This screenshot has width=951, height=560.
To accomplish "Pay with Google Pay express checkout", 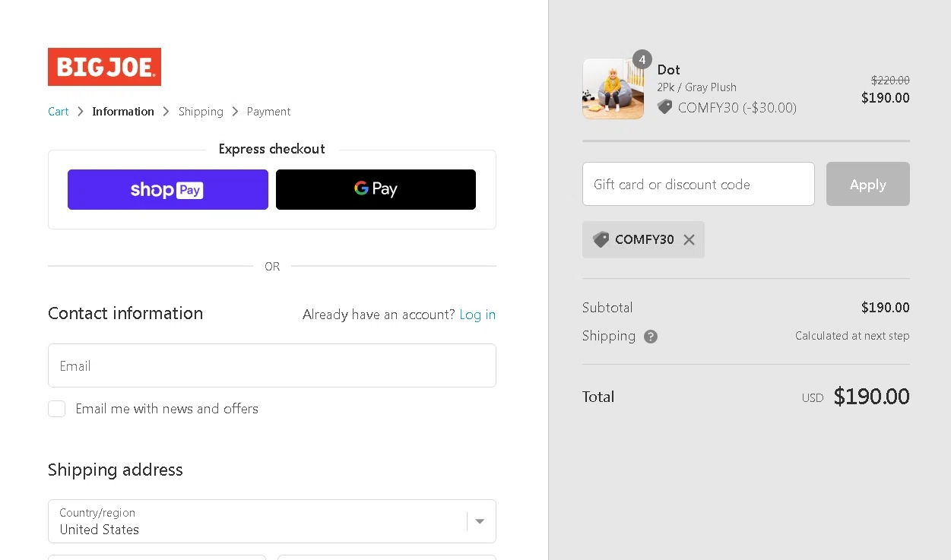I will point(376,189).
